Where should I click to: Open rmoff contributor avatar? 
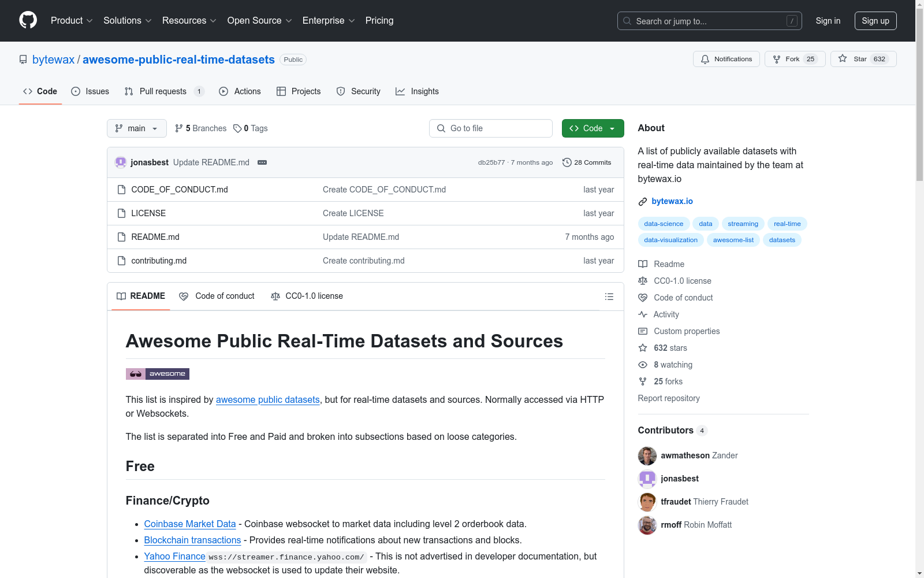(647, 525)
